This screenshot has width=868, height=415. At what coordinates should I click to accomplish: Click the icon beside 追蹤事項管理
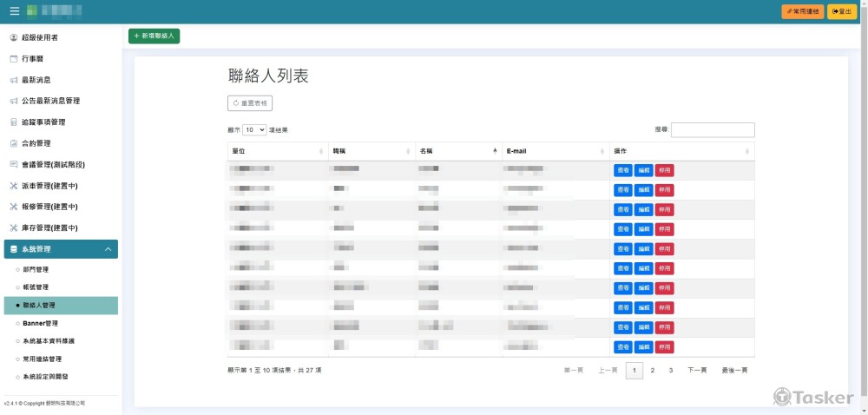coord(13,122)
